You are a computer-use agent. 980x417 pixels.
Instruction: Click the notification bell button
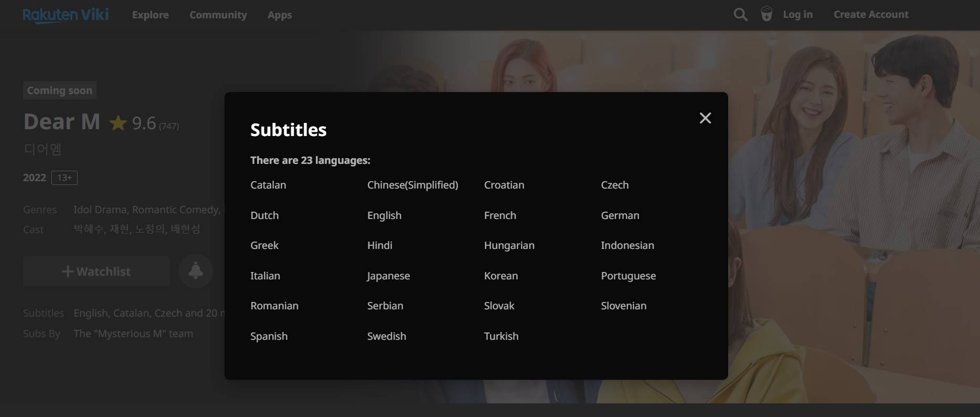pos(196,271)
